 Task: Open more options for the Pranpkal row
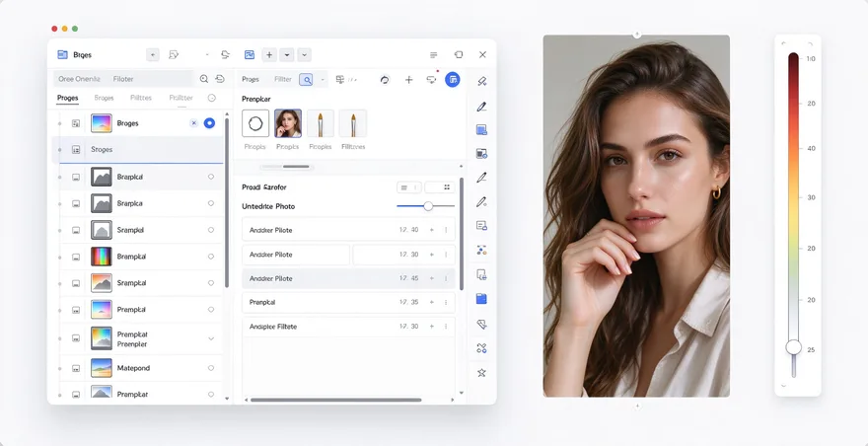coord(446,303)
